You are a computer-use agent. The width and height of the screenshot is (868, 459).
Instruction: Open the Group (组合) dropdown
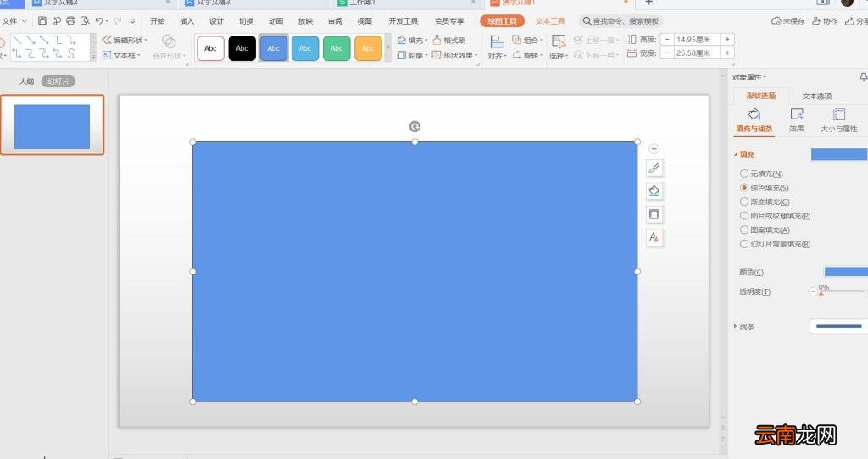[527, 40]
